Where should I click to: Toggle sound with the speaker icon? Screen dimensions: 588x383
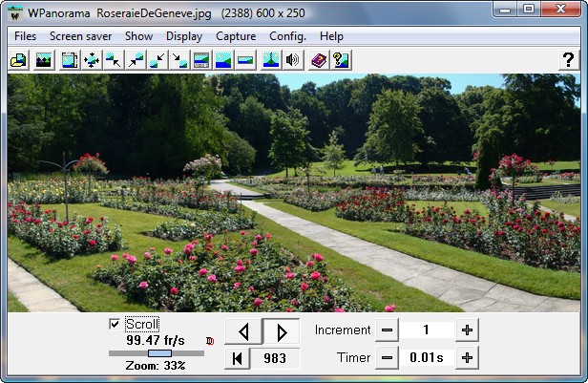point(293,60)
